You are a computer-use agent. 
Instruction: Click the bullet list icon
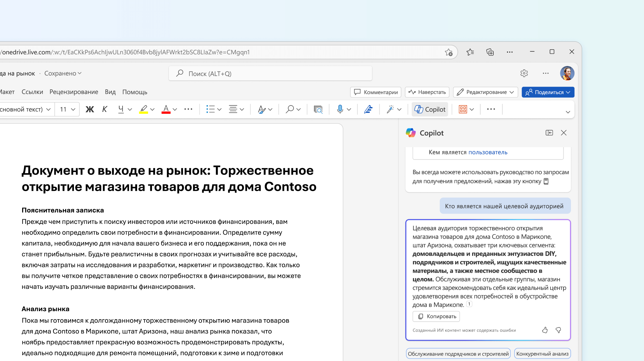coord(210,109)
